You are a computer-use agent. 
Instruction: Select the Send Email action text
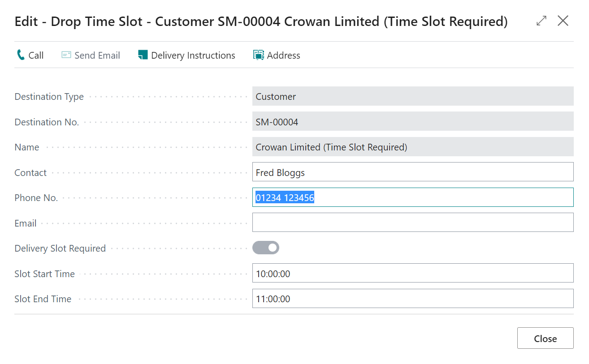[97, 56]
